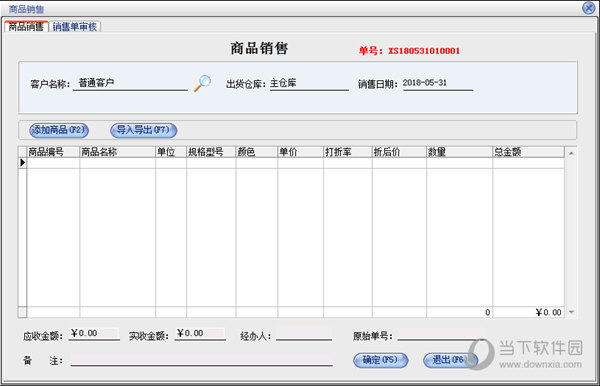Click the first row cell under 商品编号

pos(53,163)
